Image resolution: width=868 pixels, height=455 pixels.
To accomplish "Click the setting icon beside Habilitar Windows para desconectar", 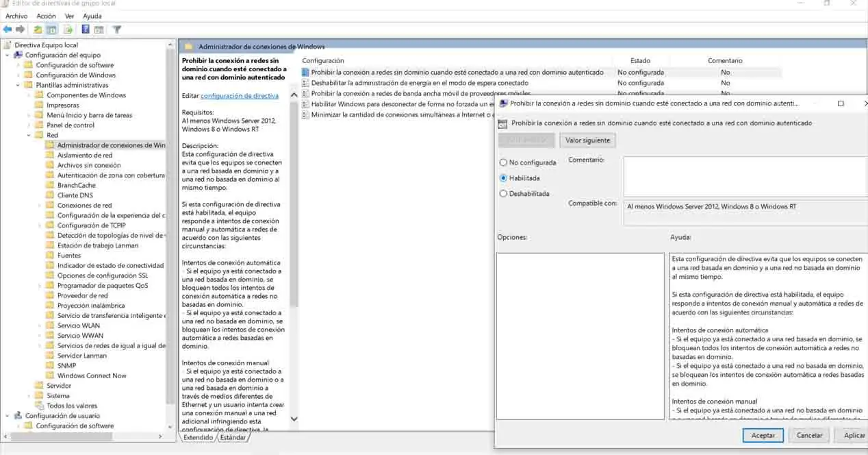I will 305,104.
